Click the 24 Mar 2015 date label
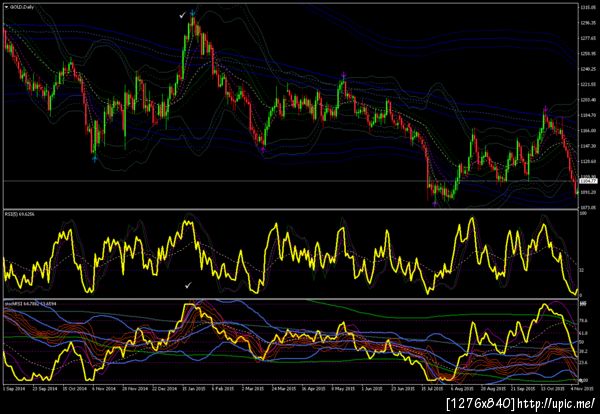The width and height of the screenshot is (600, 414). [285, 388]
